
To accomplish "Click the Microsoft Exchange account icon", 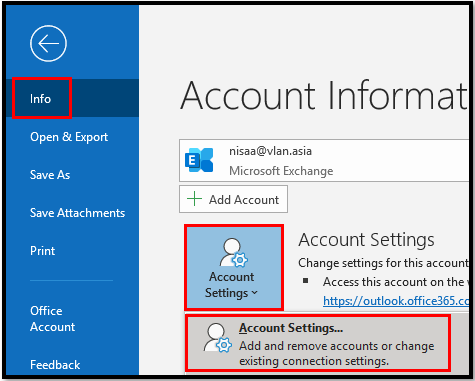I will coord(199,160).
